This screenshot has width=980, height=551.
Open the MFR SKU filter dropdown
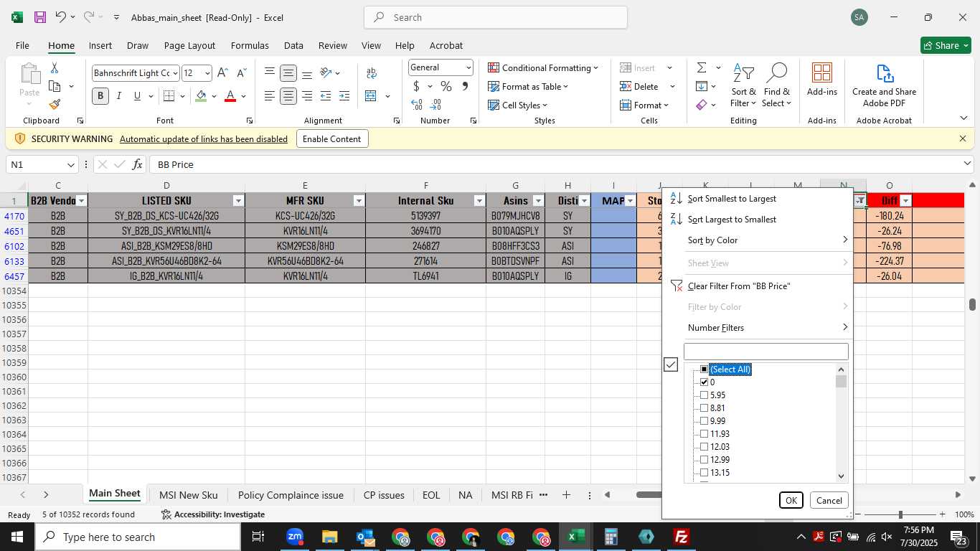359,201
